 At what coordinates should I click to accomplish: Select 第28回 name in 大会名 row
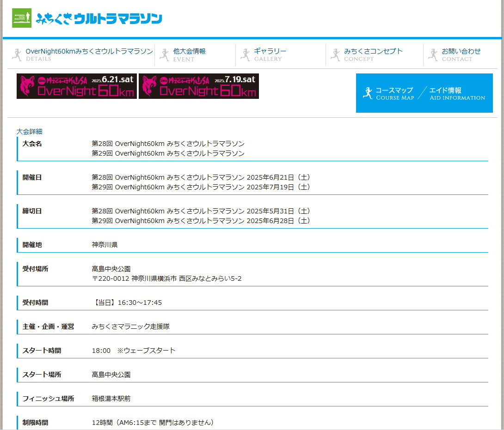point(168,144)
